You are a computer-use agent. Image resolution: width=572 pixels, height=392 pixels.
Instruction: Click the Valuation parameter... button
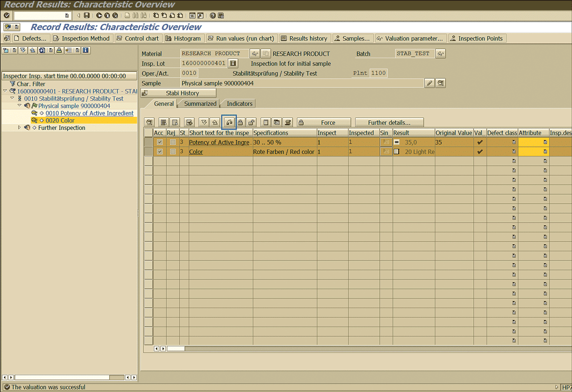point(410,39)
